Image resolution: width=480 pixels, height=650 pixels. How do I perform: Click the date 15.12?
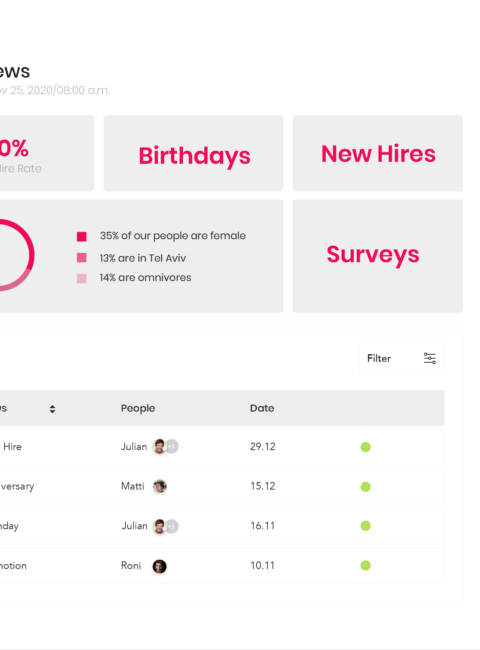pos(263,486)
